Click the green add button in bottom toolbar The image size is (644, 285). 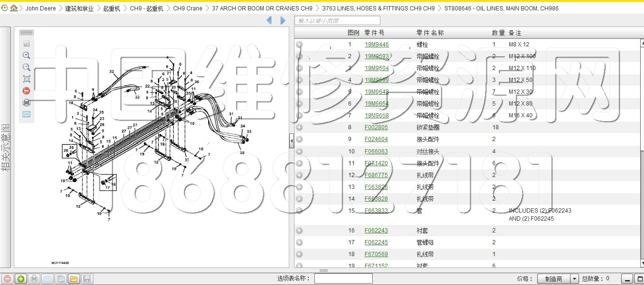[x=21, y=279]
